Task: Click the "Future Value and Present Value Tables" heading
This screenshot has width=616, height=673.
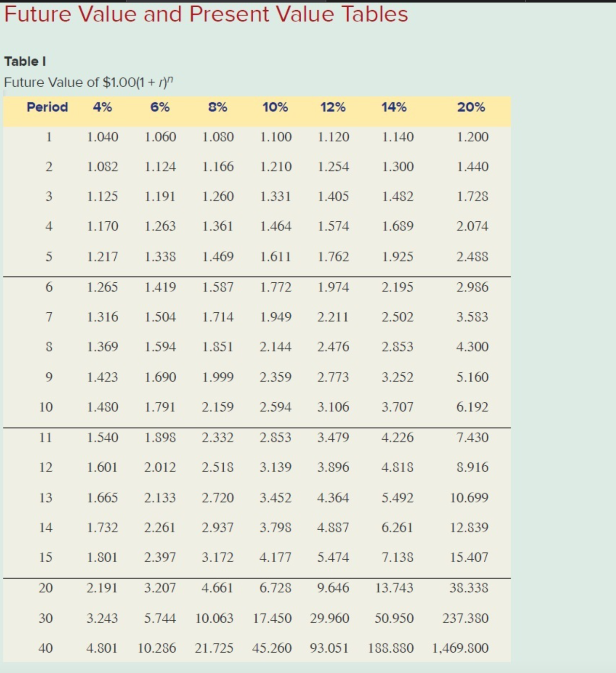Action: click(x=206, y=14)
